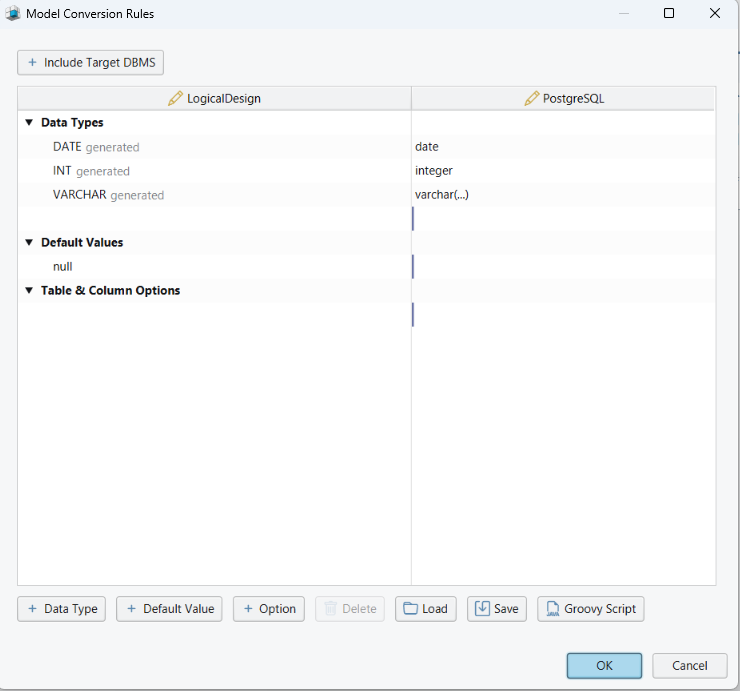
Task: Add a new Default Value rule
Action: tap(169, 609)
